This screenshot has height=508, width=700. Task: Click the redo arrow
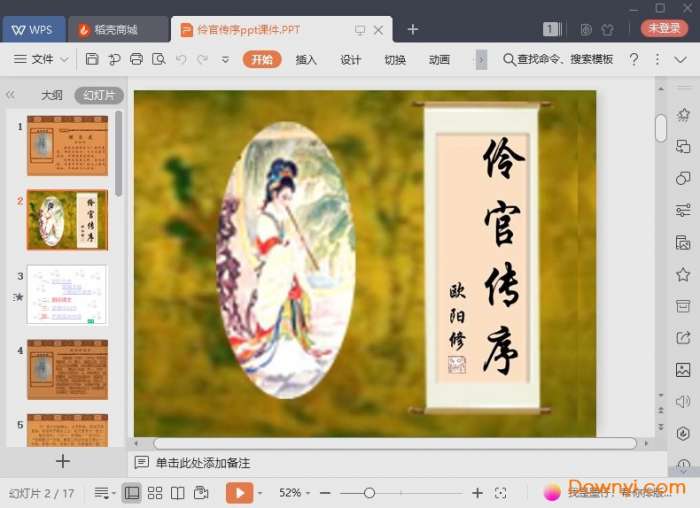tap(203, 59)
